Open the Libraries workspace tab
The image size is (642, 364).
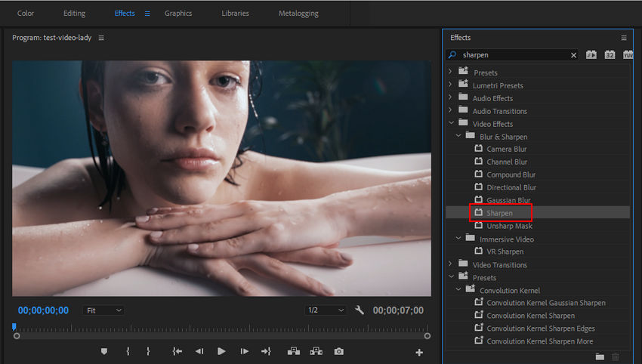click(x=235, y=13)
